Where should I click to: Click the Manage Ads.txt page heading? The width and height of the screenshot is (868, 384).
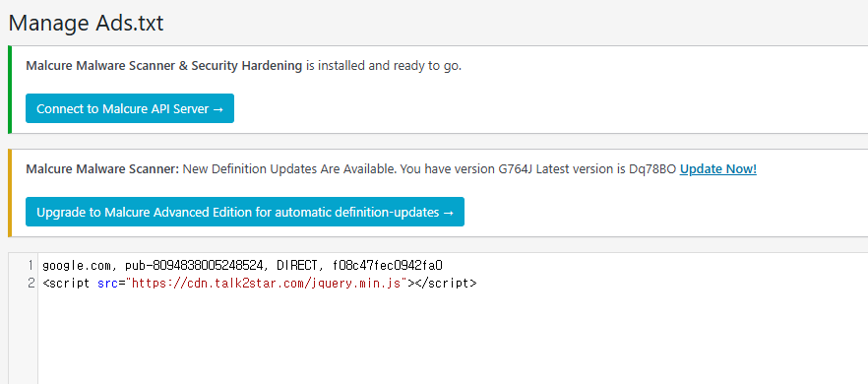click(86, 24)
